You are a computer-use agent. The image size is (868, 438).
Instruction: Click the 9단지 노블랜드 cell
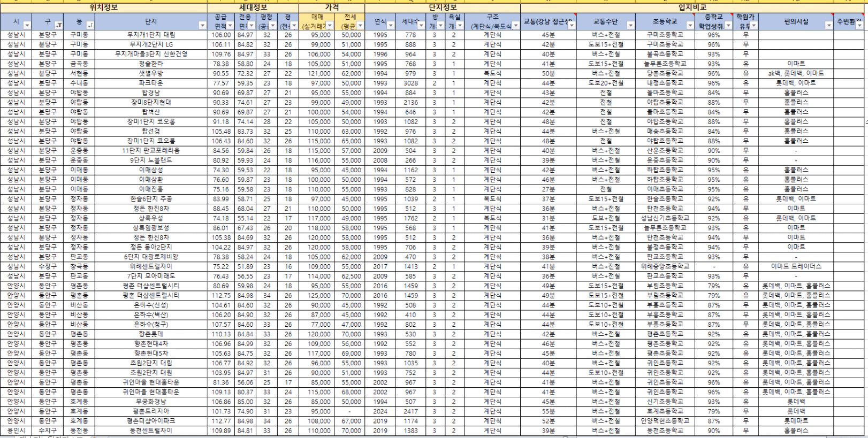click(151, 160)
